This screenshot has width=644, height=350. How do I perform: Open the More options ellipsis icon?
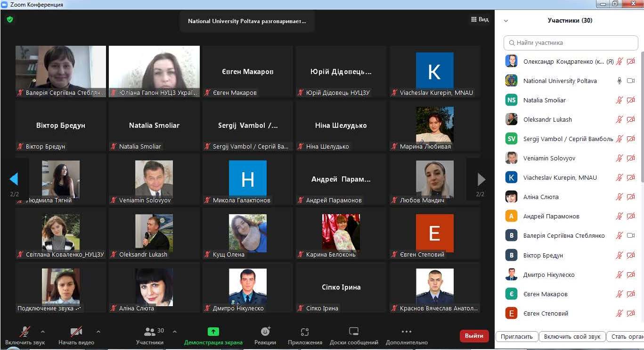pos(407,332)
